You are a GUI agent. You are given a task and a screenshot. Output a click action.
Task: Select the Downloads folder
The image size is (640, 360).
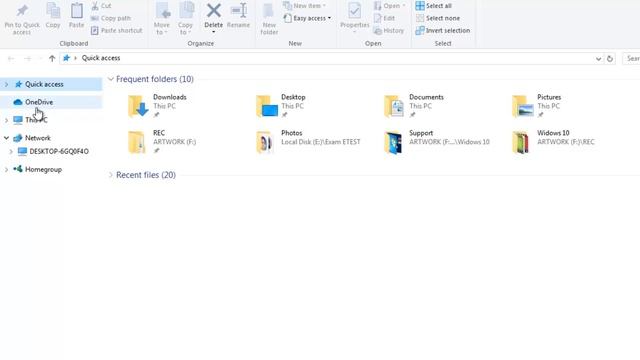[158, 106]
